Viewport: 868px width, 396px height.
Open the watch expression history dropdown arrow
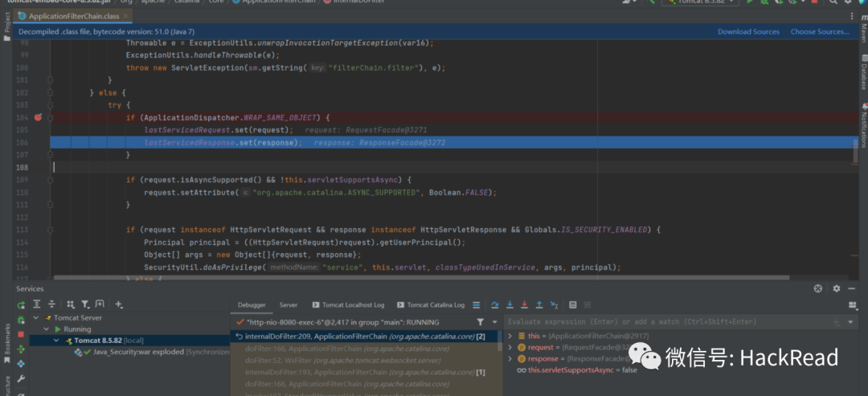[851, 322]
